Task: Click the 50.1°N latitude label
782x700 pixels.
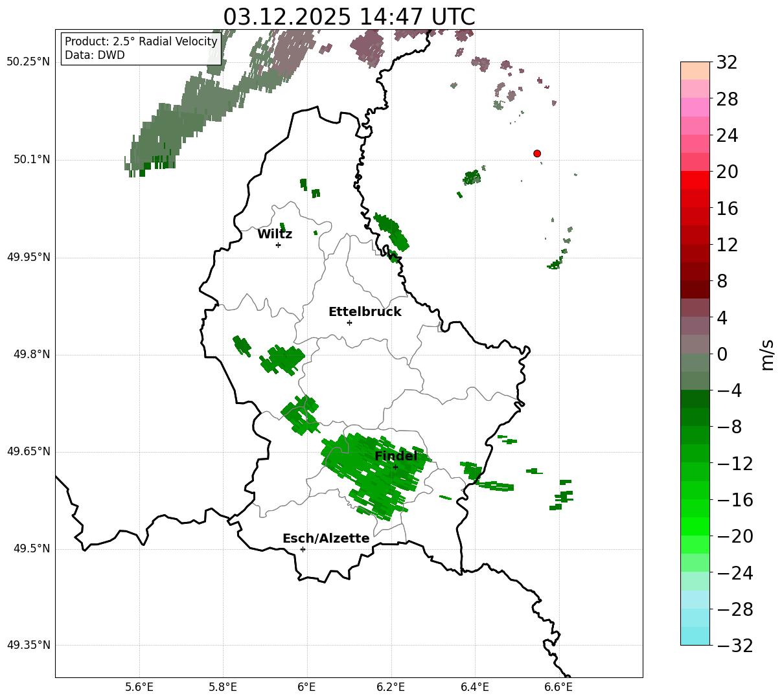Action: point(32,159)
